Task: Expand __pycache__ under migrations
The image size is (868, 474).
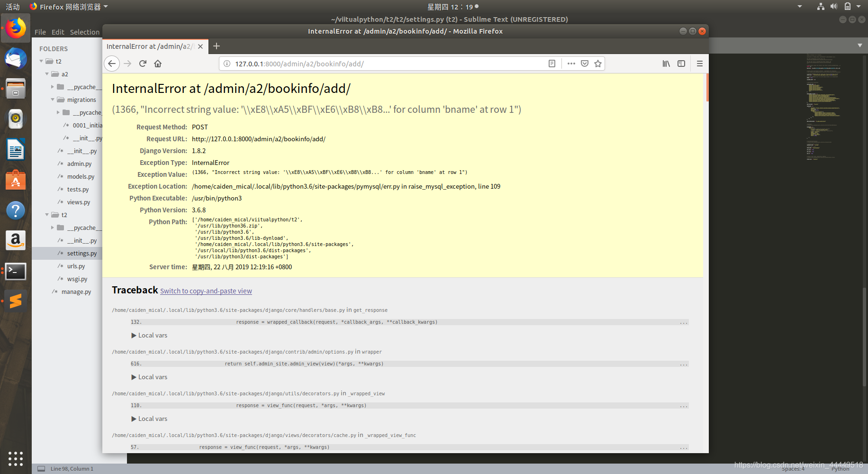Action: 58,112
